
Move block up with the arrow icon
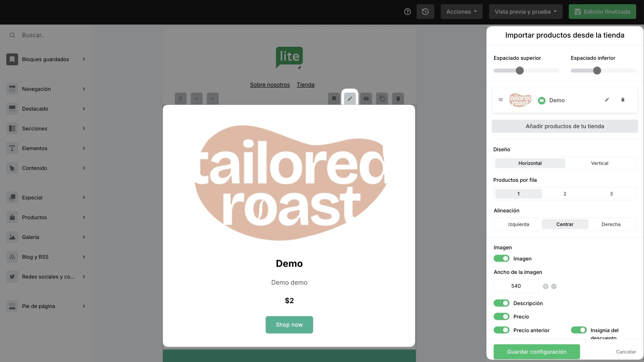tap(197, 98)
